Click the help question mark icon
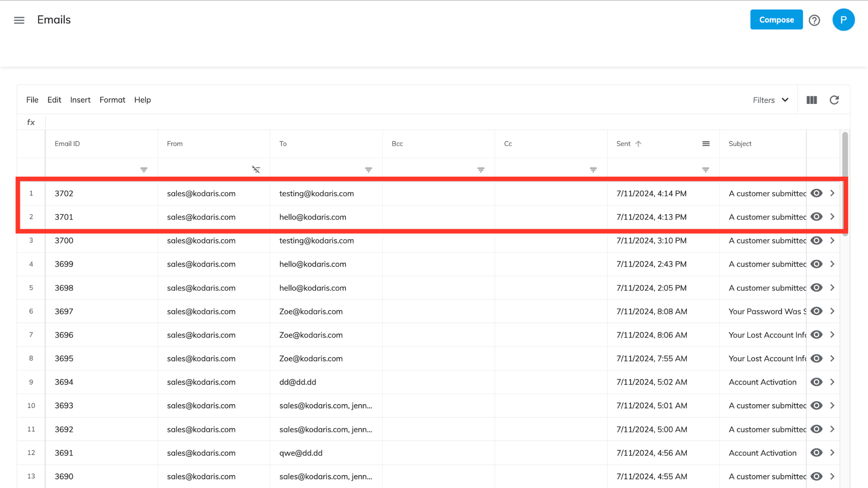 coord(814,20)
